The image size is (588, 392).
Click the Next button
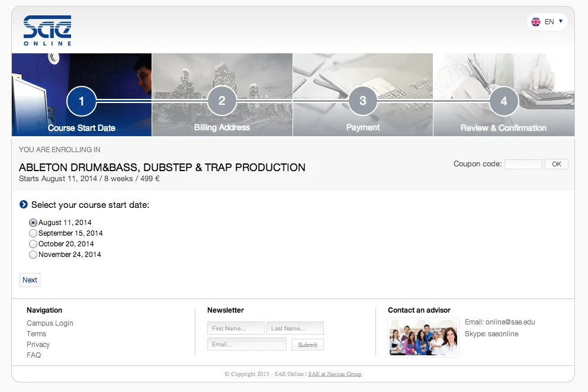[x=30, y=280]
